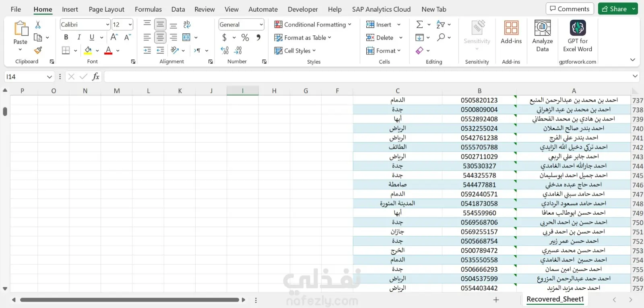Image resolution: width=644 pixels, height=308 pixels.
Task: Click the increase indent icon
Action: click(160, 50)
